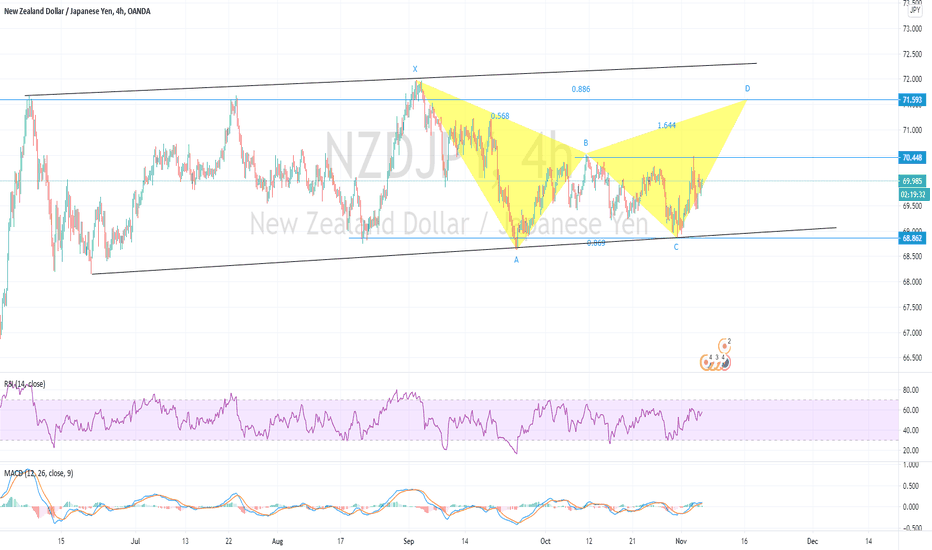Click the 80.00 level on RSI scale
Viewport: 932px width, 550px height.
pos(911,390)
